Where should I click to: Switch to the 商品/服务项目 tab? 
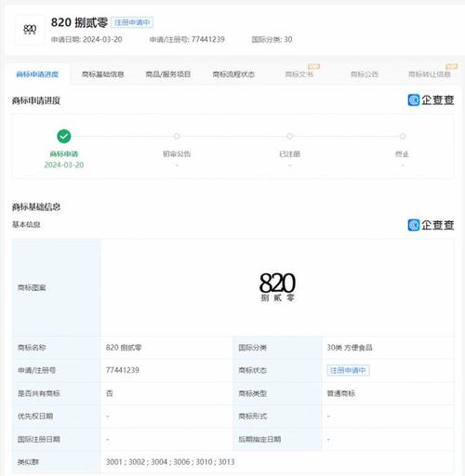(168, 74)
